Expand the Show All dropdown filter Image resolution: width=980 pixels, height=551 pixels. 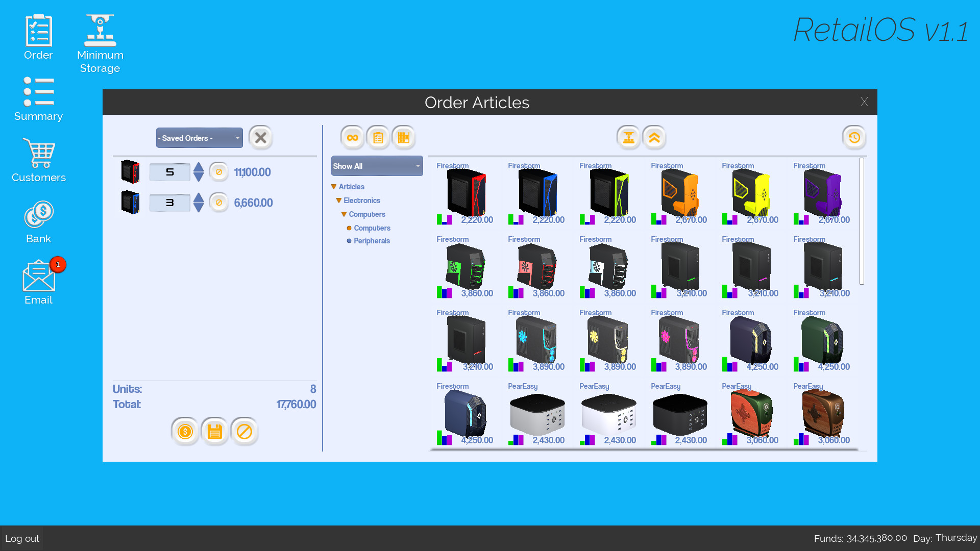click(376, 166)
